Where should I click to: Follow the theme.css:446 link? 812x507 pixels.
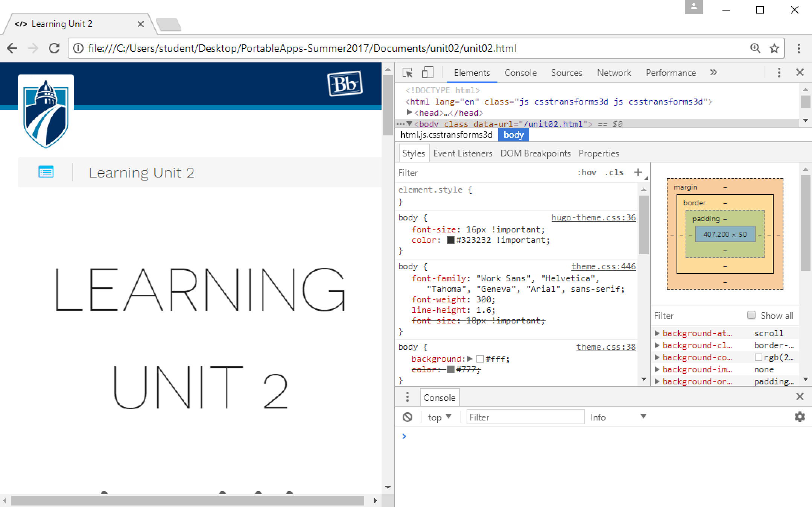point(604,266)
